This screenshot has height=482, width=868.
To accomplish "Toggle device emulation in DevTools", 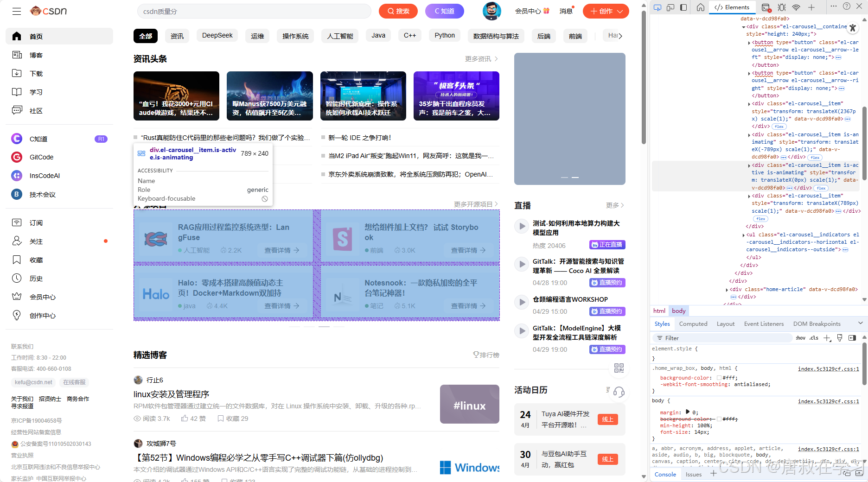I will click(x=670, y=7).
